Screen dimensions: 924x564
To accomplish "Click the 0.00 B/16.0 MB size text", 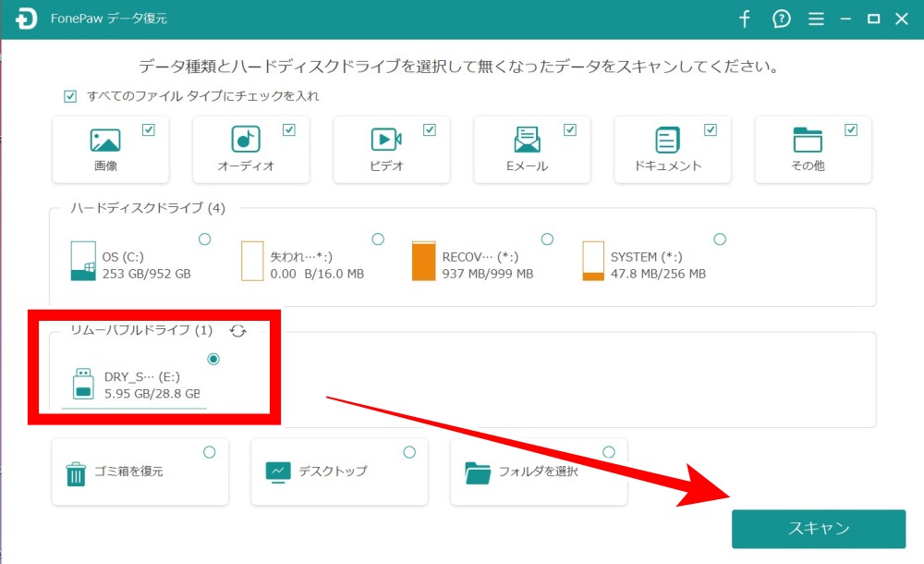I will pyautogui.click(x=317, y=274).
